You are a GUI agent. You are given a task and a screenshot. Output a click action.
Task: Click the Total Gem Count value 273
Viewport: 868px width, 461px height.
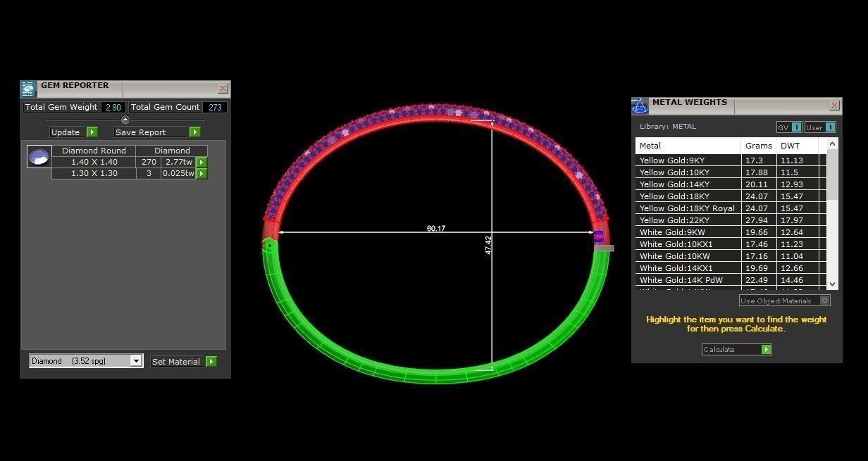point(215,107)
